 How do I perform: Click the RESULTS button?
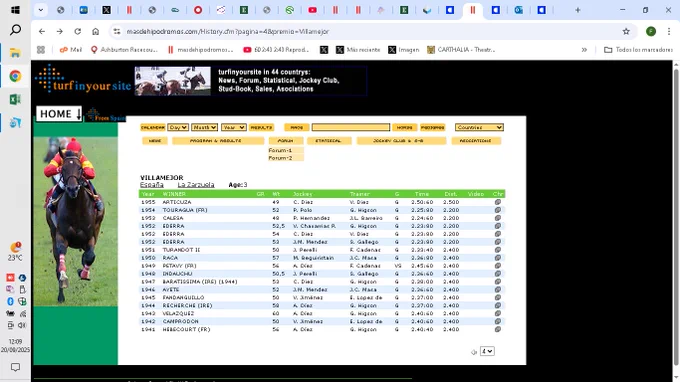[262, 127]
